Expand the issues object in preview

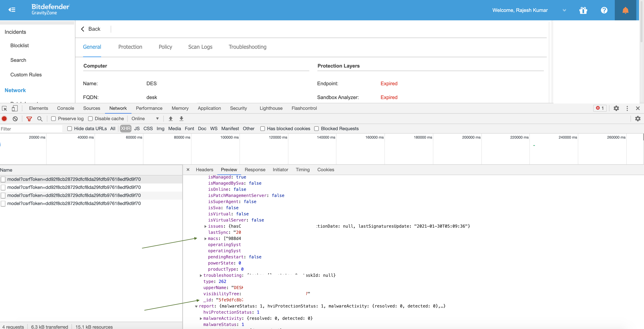205,226
